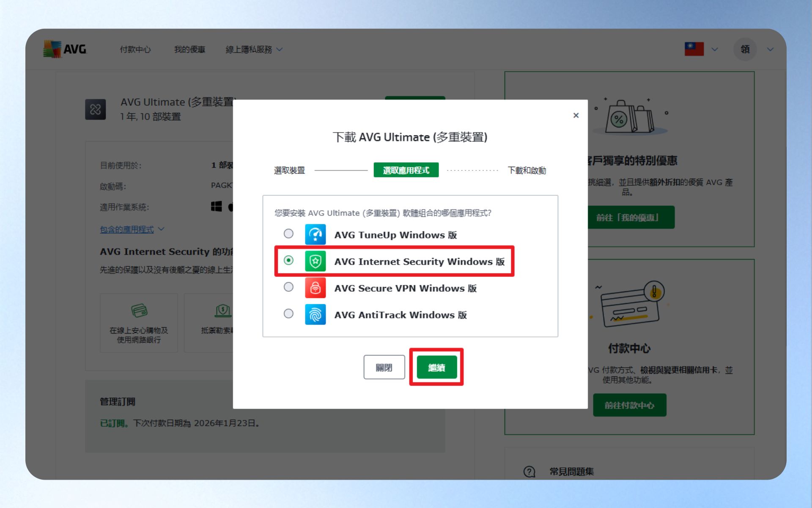Select AVG Secure VPN Windows radio button
Screen dimensions: 812x508
pos(288,287)
